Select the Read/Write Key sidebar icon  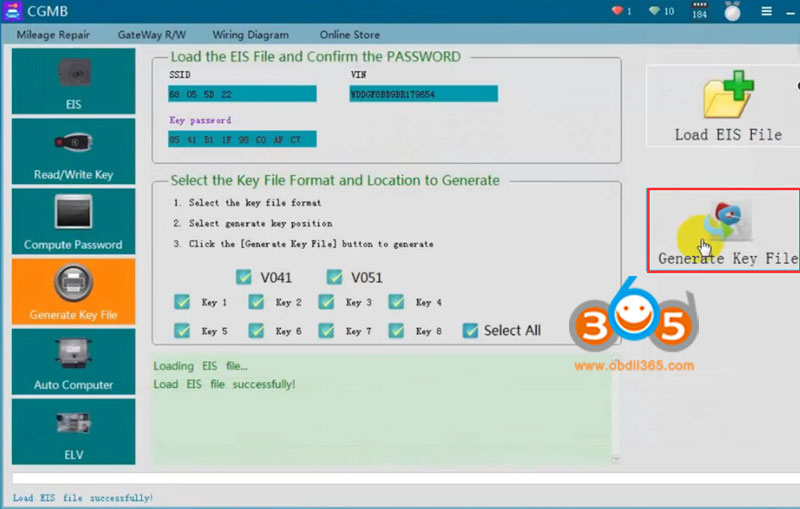tap(73, 150)
